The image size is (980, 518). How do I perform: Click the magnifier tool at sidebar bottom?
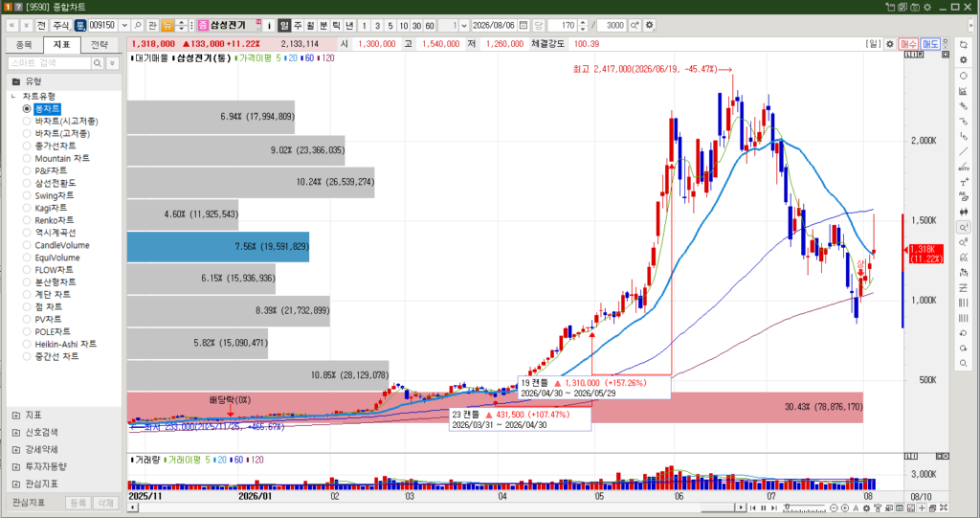pyautogui.click(x=963, y=364)
